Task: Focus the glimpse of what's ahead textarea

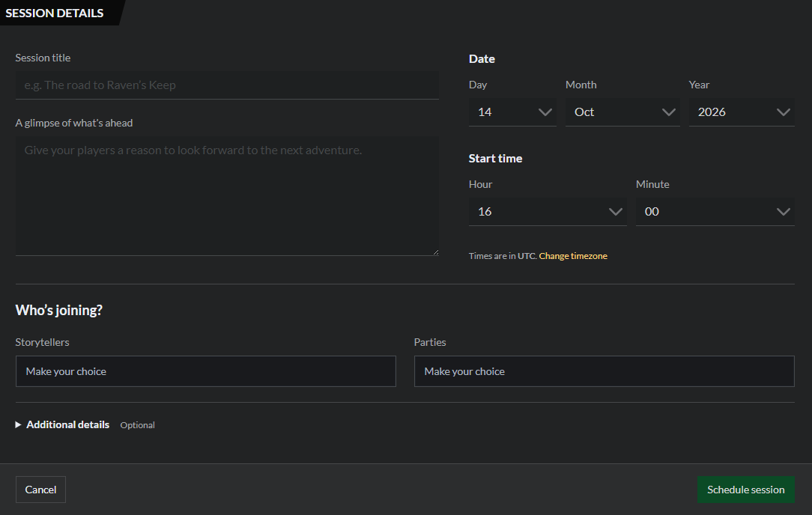Action: pos(227,196)
